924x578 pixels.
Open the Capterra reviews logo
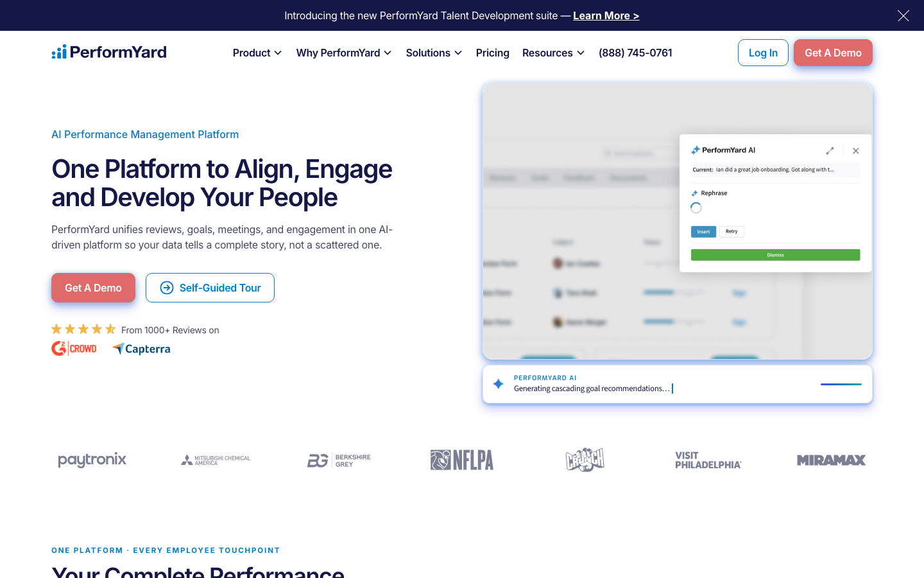tap(141, 349)
